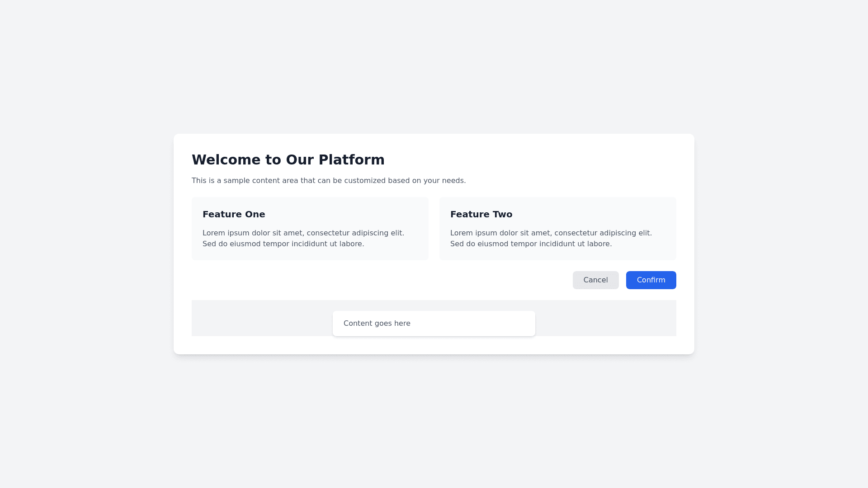Click Feature One's "Lorem ipsum dolor" line
Viewport: 868px width, 488px height.
coord(303,233)
